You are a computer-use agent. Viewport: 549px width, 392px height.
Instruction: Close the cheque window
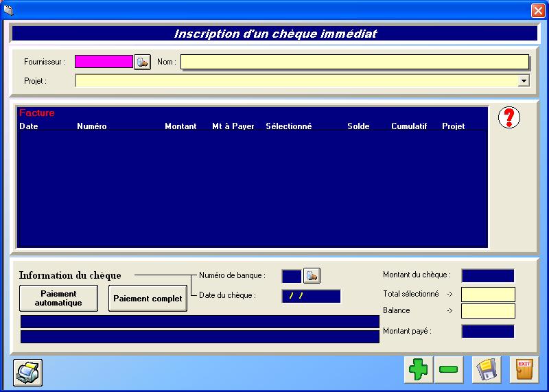[537, 10]
